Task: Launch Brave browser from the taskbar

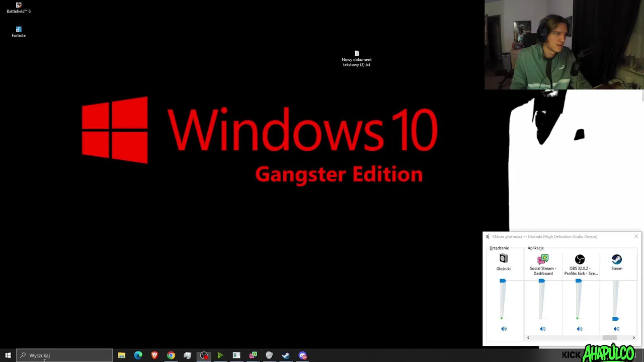Action: click(154, 355)
